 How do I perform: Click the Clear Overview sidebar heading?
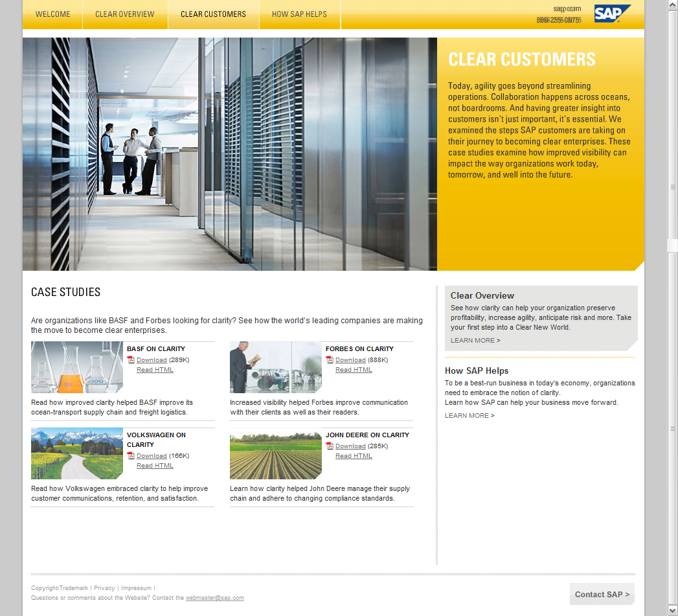482,296
